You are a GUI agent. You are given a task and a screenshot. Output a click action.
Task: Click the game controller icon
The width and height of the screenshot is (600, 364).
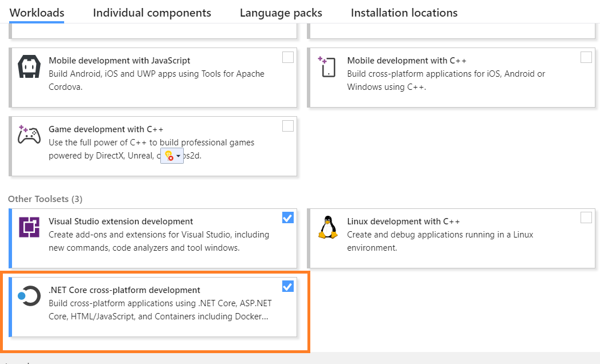pos(29,134)
